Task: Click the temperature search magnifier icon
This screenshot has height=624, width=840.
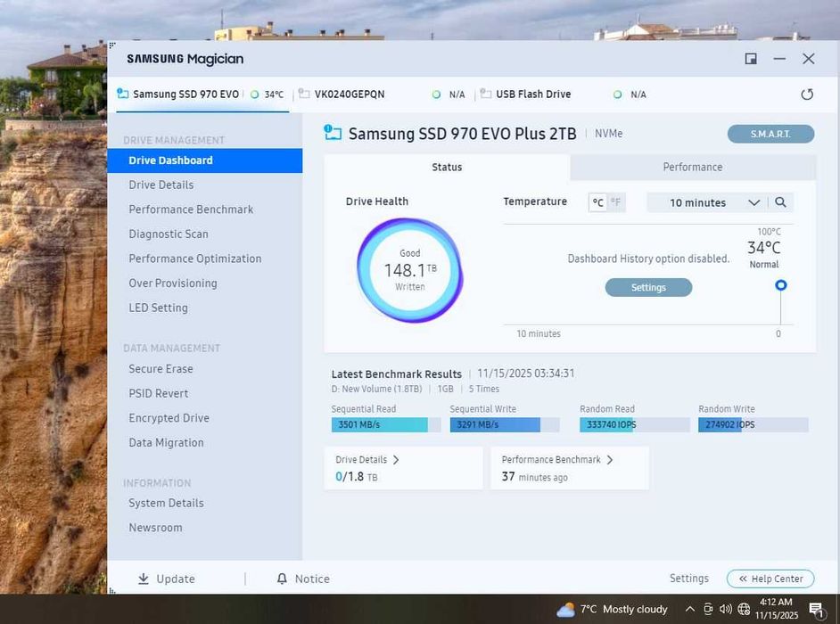Action: tap(780, 202)
